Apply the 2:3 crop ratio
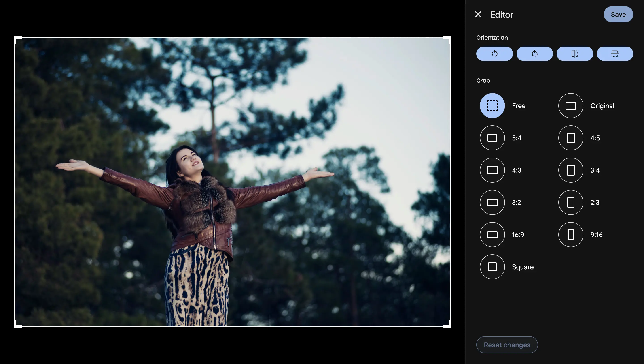The height and width of the screenshot is (364, 644). point(570,202)
